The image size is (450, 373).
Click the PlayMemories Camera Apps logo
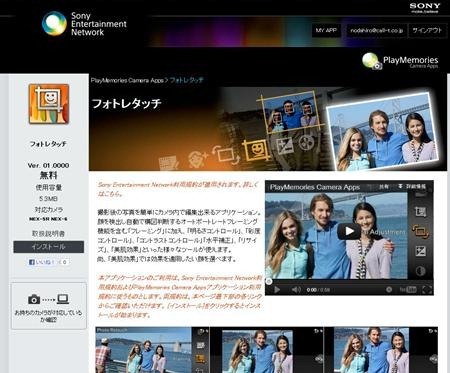click(400, 61)
